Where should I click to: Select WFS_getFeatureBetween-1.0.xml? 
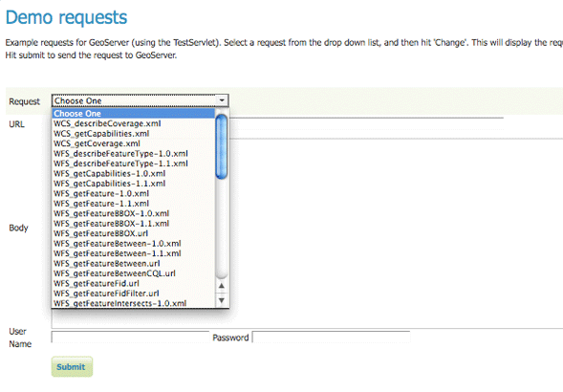(134, 244)
